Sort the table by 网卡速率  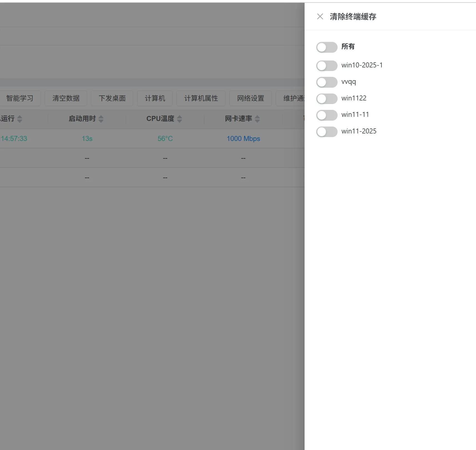(258, 119)
